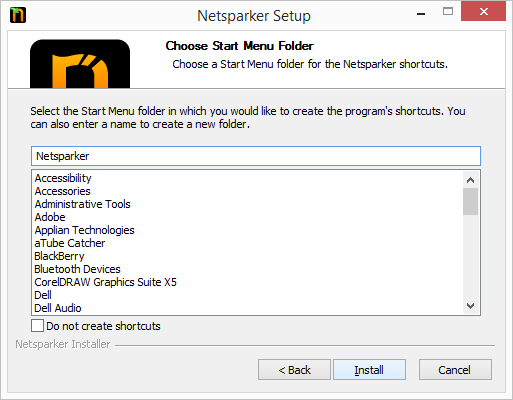Enable Do not create shortcuts checkbox
The height and width of the screenshot is (400, 513).
pyautogui.click(x=37, y=326)
